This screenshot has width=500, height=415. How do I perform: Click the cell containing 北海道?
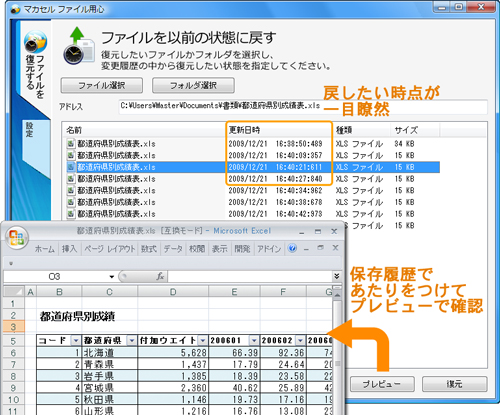(110, 352)
